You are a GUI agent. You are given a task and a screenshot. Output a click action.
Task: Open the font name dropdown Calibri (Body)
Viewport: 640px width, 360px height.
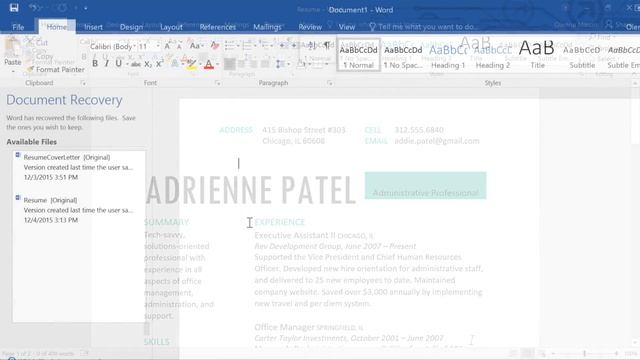(134, 46)
